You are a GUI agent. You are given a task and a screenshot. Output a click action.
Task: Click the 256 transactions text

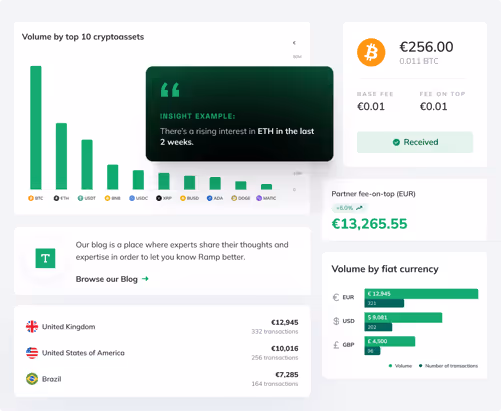click(x=275, y=357)
